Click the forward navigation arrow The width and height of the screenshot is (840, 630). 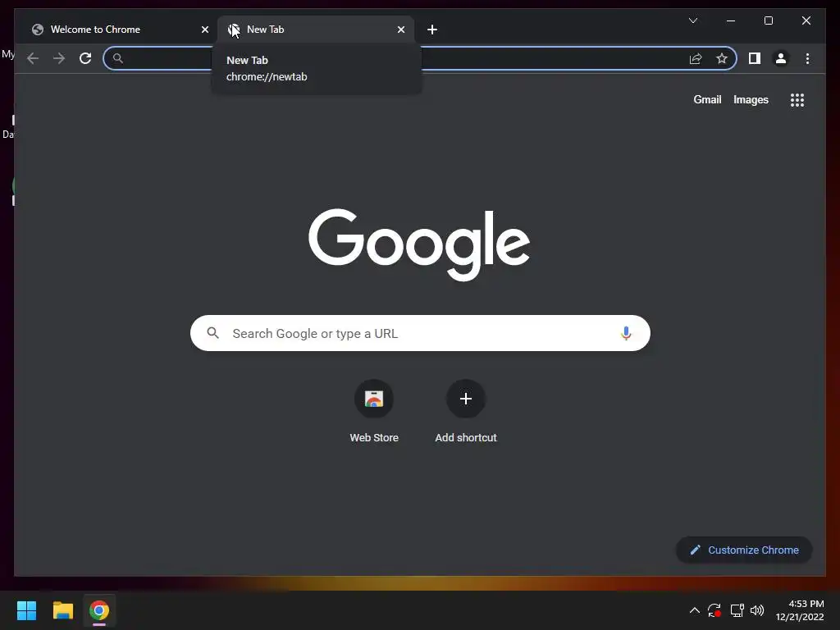(59, 58)
